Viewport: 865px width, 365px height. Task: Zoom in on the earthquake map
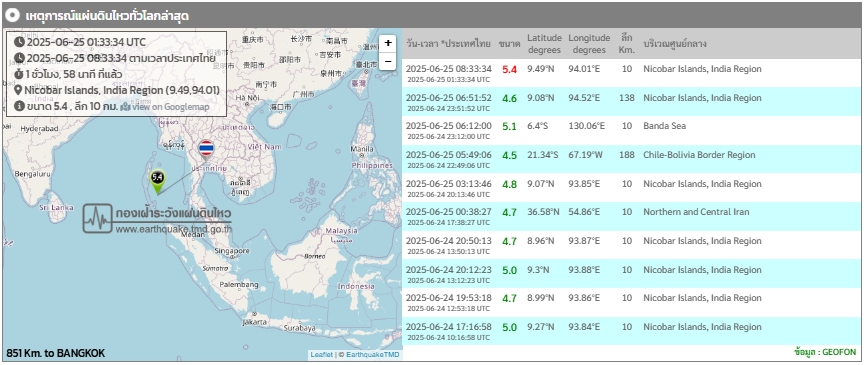[x=388, y=43]
